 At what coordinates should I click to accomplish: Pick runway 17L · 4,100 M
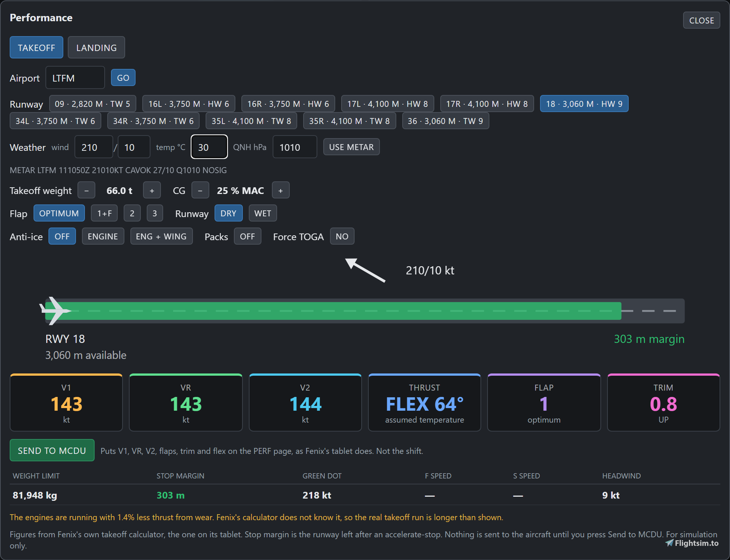[x=388, y=104]
